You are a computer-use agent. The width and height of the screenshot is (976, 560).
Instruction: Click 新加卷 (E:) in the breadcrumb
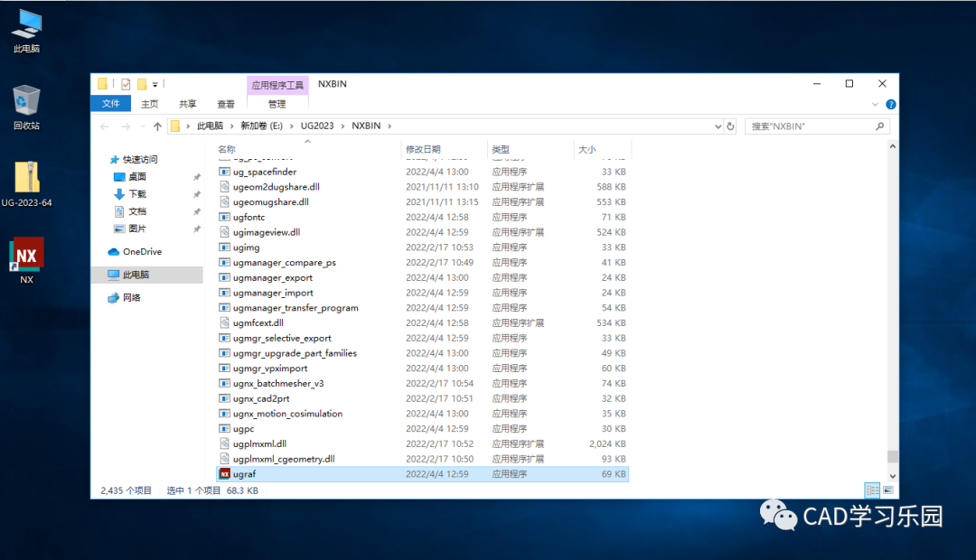point(261,126)
